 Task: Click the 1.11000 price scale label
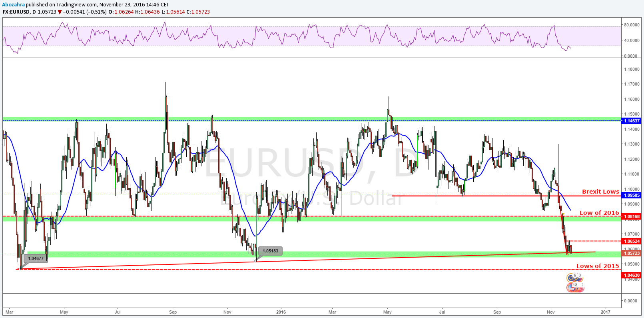tap(632, 174)
